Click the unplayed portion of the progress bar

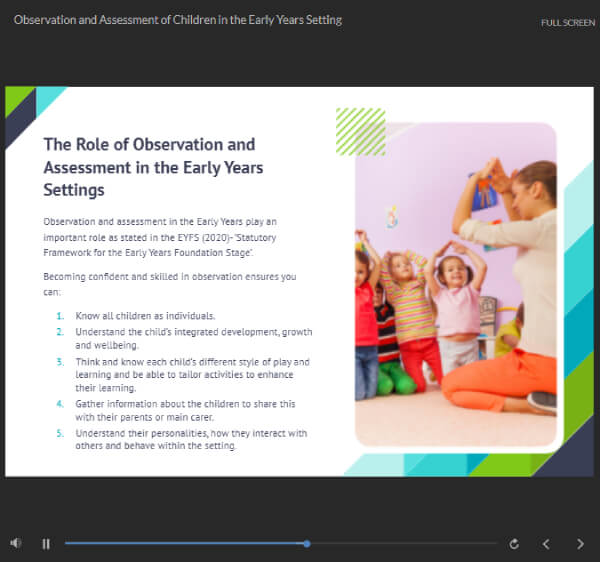point(400,543)
